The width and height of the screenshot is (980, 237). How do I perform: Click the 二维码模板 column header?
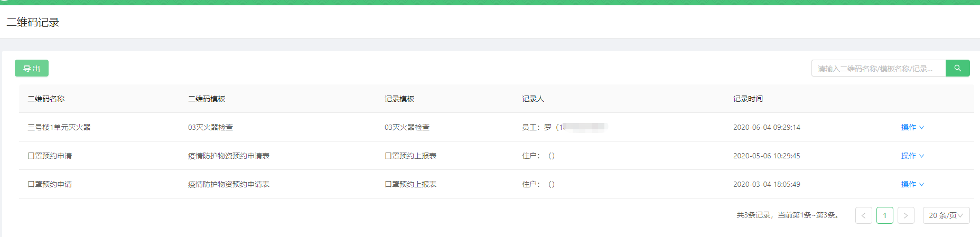(x=207, y=99)
